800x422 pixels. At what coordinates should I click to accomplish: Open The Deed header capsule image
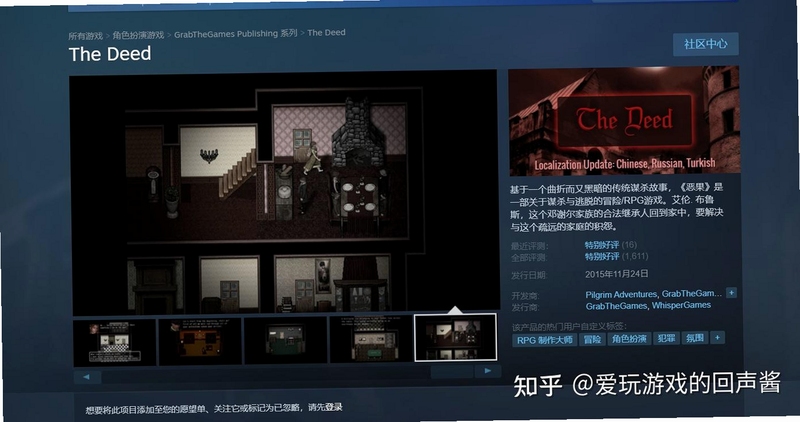[624, 121]
